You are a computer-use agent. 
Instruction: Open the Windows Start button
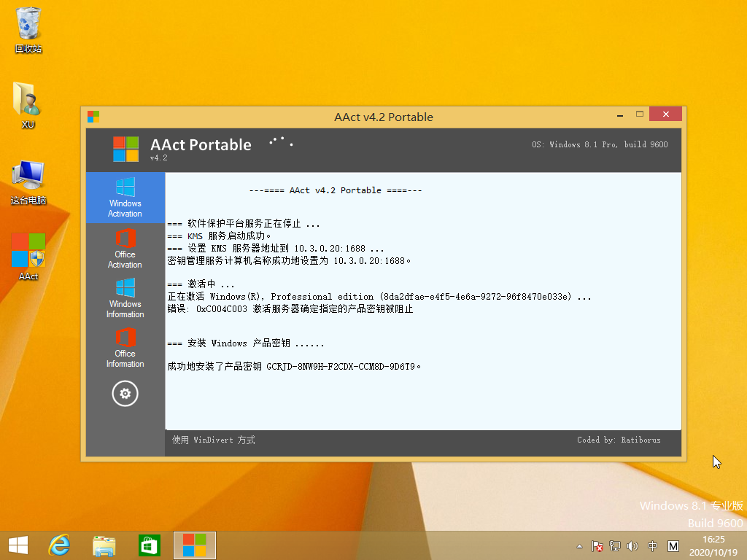pyautogui.click(x=18, y=545)
